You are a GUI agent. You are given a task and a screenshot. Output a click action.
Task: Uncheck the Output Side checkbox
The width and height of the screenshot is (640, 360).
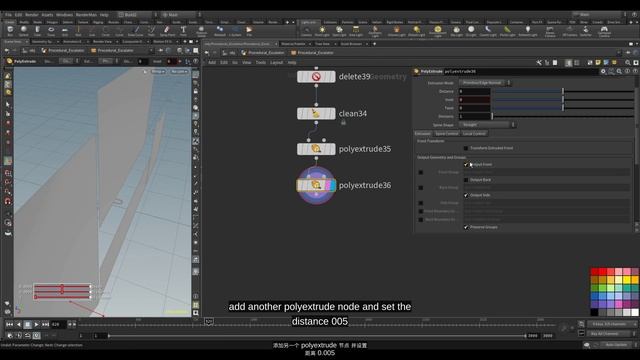coord(466,196)
